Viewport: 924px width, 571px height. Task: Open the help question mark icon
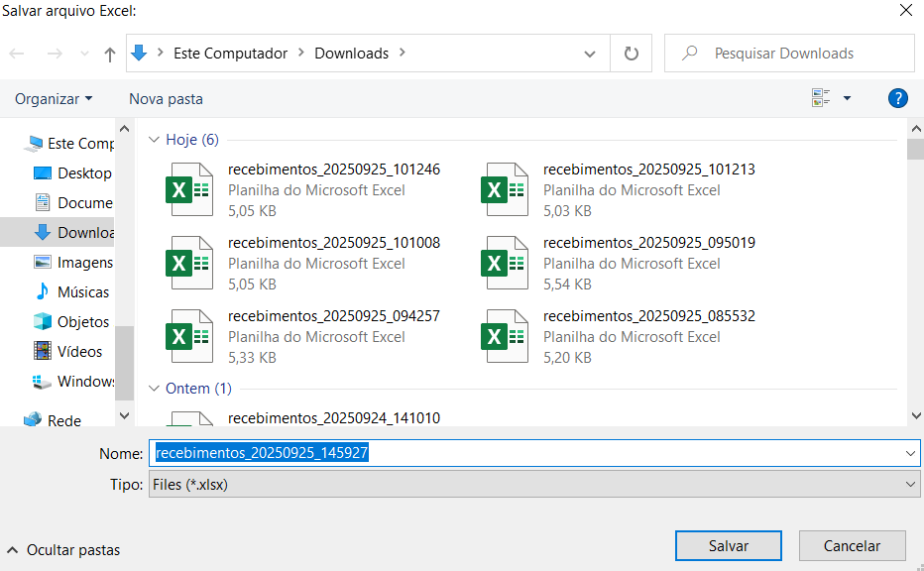click(897, 98)
